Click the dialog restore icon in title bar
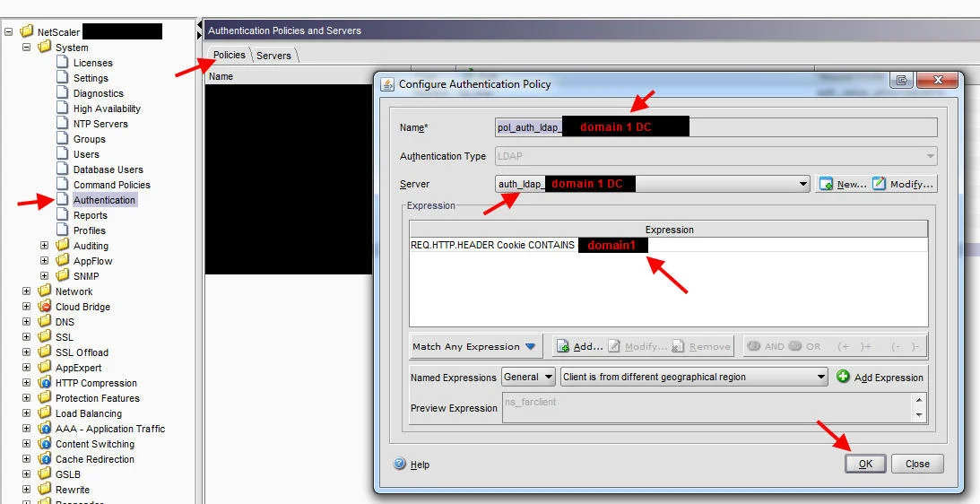The width and height of the screenshot is (980, 504). [x=901, y=80]
